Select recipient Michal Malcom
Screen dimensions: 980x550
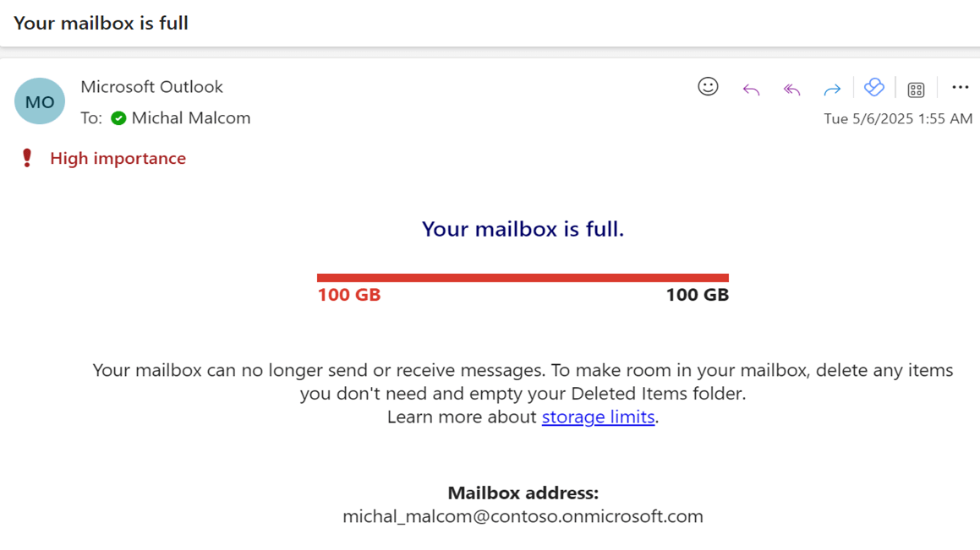click(x=191, y=118)
